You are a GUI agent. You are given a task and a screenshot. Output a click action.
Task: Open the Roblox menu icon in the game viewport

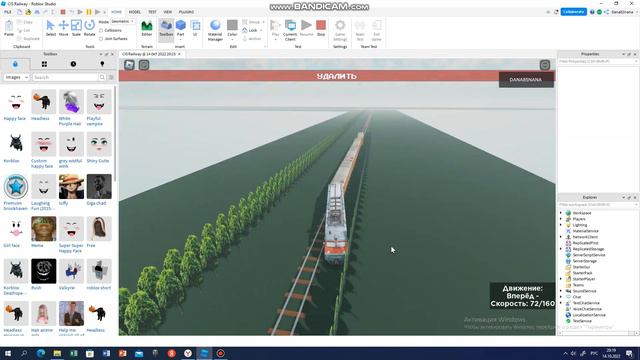129,65
